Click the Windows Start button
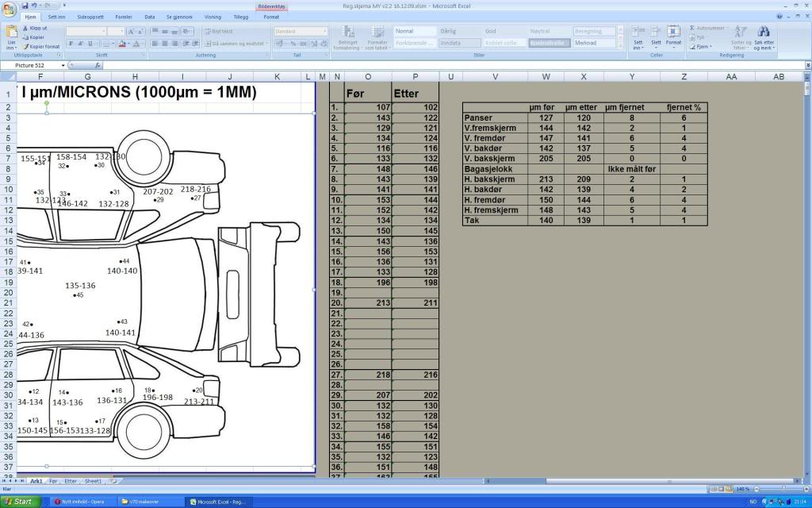The image size is (812, 508). pos(19,502)
